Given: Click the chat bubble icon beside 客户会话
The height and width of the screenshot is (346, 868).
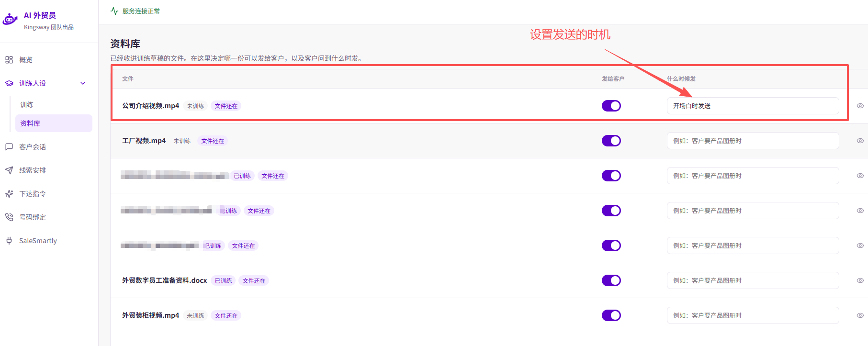Looking at the screenshot, I should [x=9, y=147].
